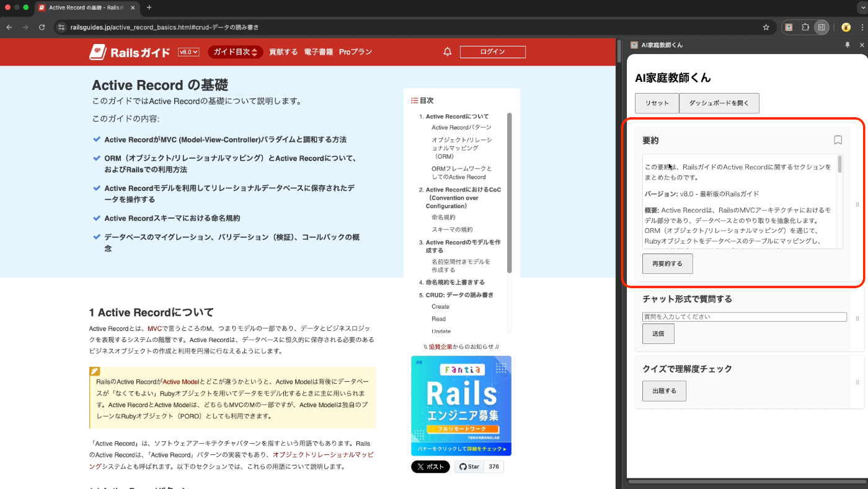Click ダッシュボードを開く button
The image size is (868, 489).
click(x=719, y=104)
